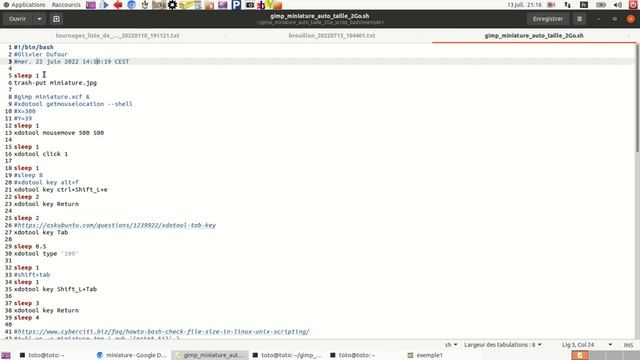
Task: Click on line 39 sleep 4
Action: click(27, 318)
